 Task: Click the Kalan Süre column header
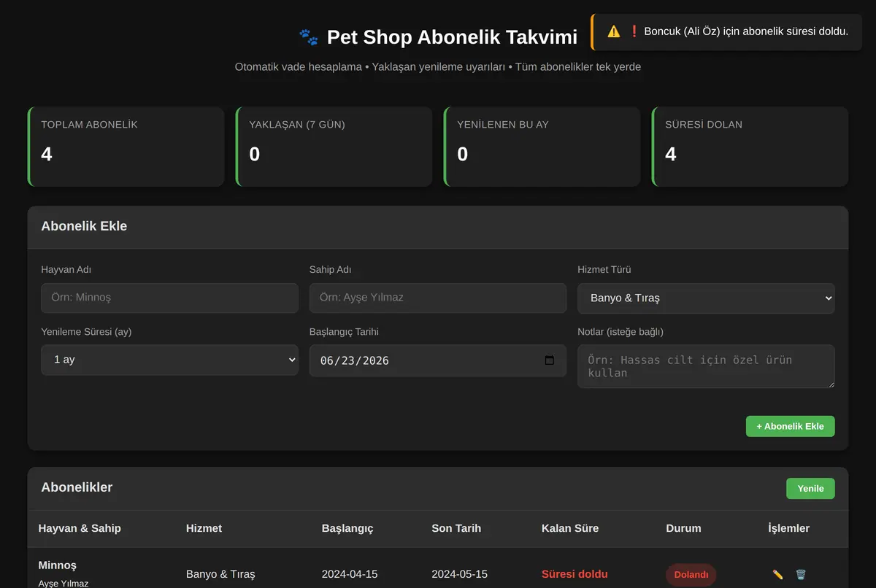coord(570,528)
